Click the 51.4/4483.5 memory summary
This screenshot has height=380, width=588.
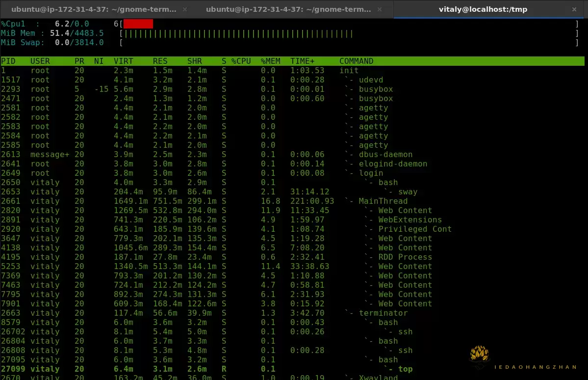pos(77,33)
